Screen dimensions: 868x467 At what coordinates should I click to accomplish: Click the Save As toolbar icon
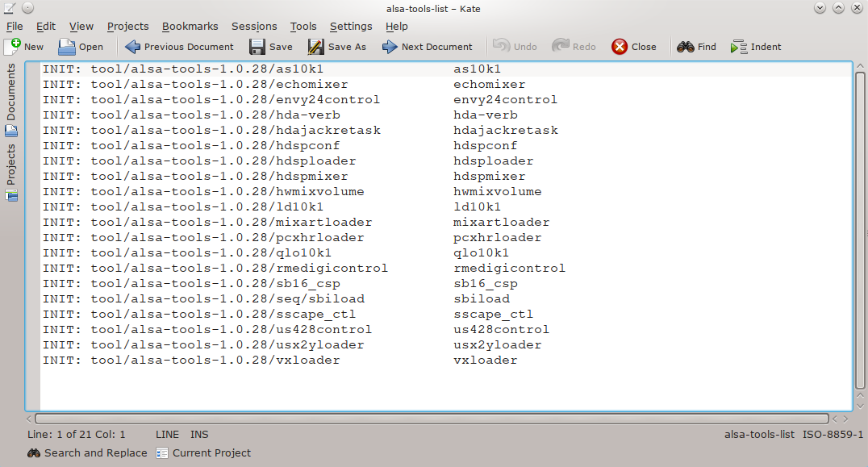coord(316,47)
